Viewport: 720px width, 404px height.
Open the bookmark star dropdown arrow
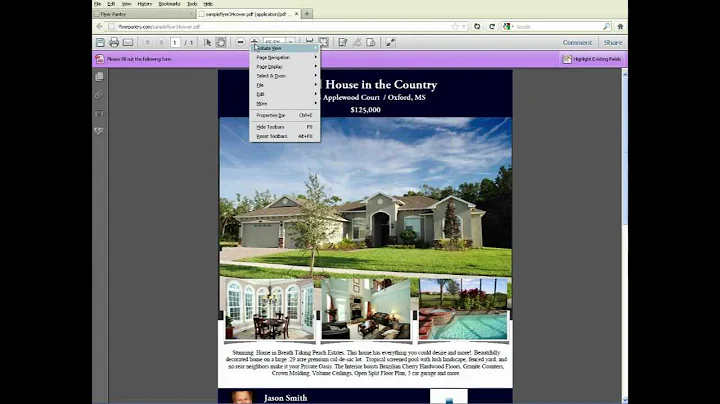click(x=463, y=27)
